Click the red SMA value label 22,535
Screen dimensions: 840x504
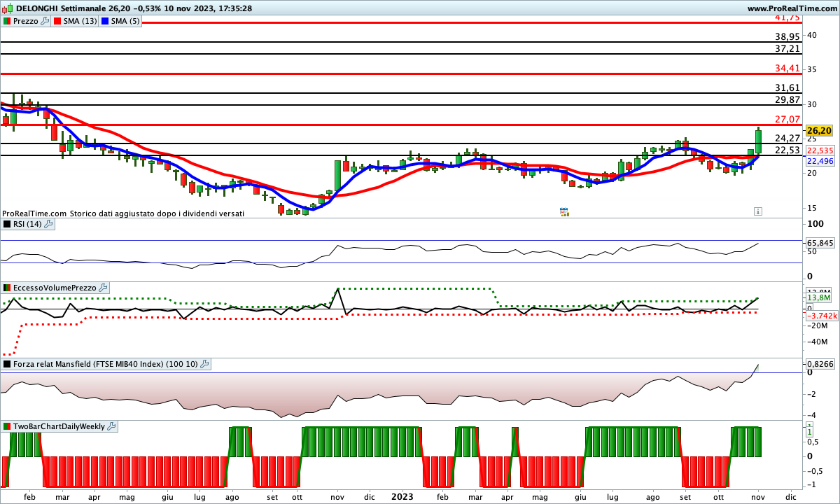coord(820,150)
